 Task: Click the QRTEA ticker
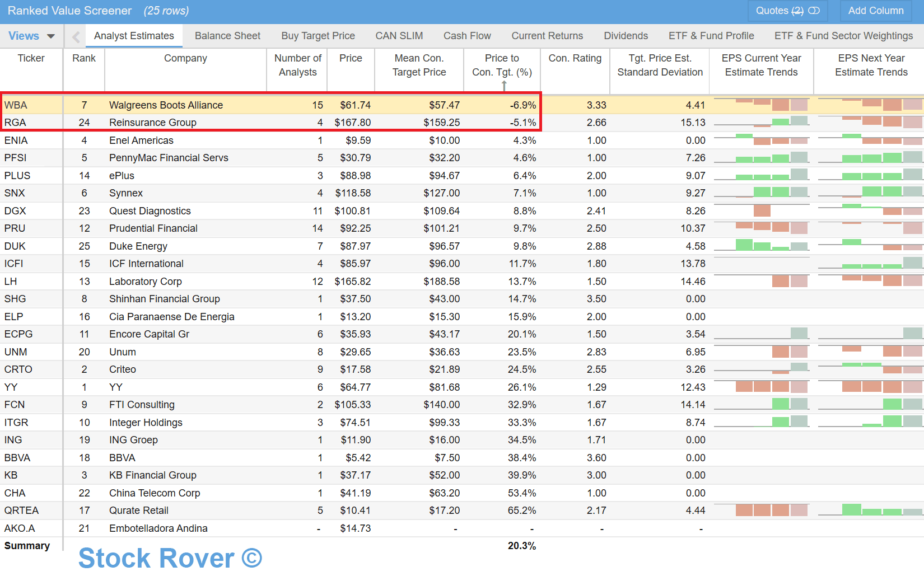point(21,511)
